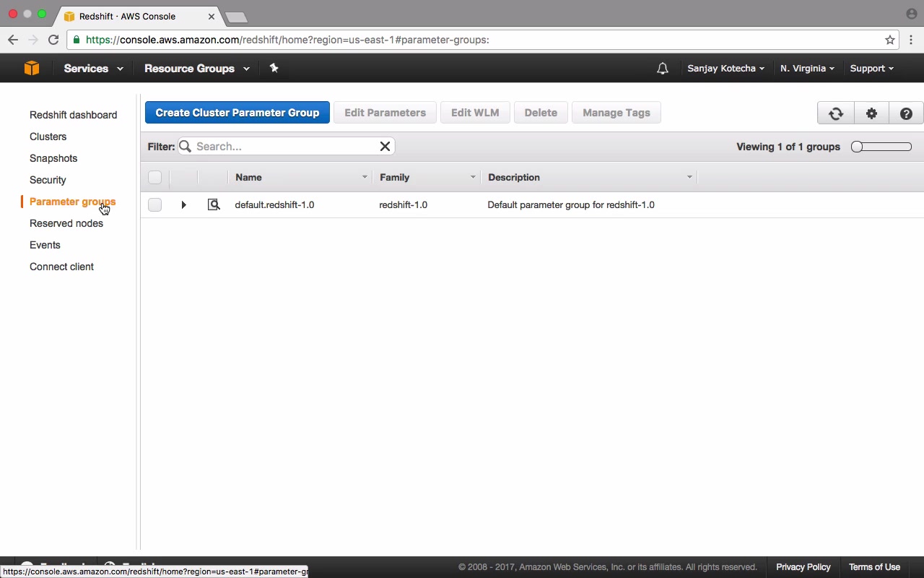Click Create Cluster Parameter Group
Image resolution: width=924 pixels, height=578 pixels.
pos(237,113)
